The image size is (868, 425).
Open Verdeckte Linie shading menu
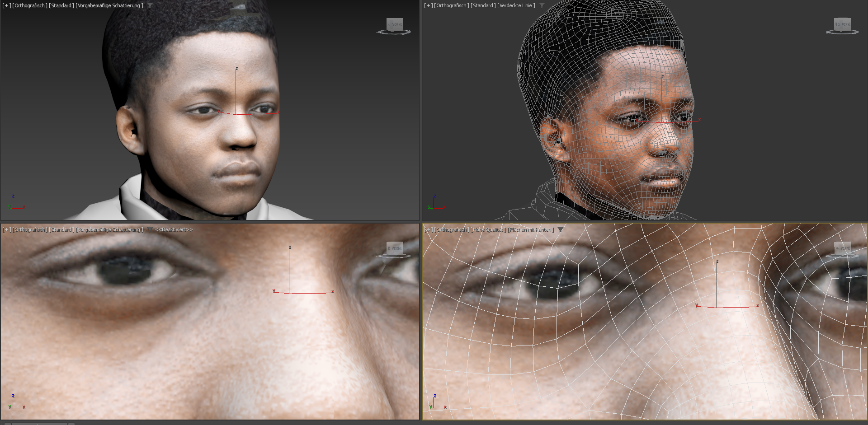click(516, 5)
